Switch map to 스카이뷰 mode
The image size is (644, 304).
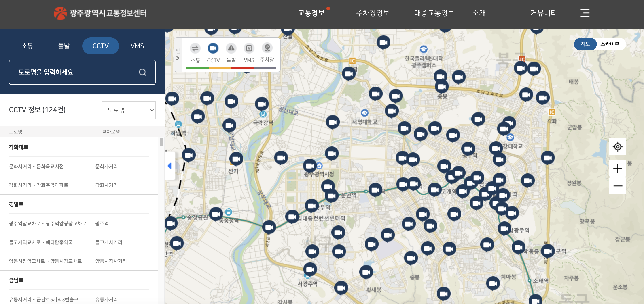point(610,44)
